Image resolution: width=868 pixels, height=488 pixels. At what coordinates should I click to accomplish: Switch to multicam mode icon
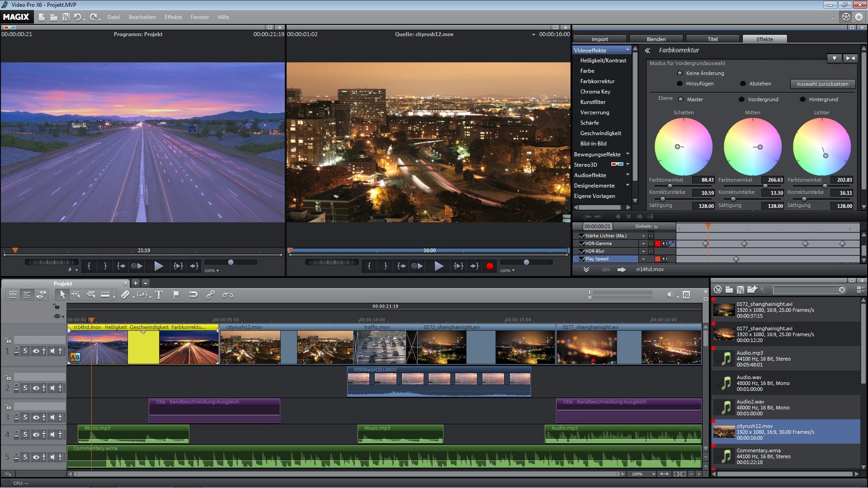42,295
